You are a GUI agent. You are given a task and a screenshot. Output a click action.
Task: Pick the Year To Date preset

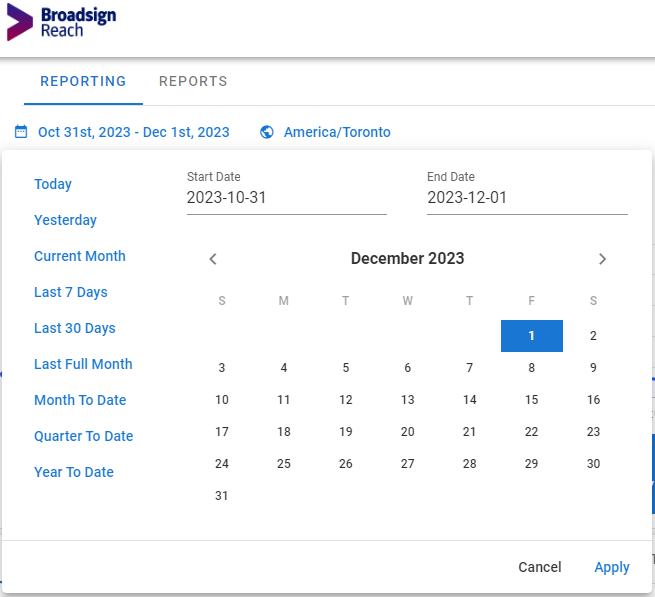74,472
